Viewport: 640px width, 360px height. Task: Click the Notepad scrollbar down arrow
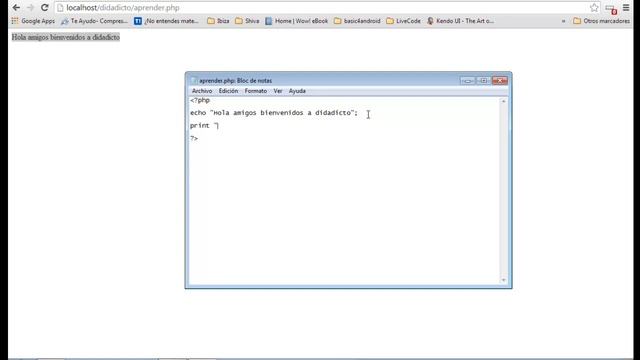coord(503,280)
